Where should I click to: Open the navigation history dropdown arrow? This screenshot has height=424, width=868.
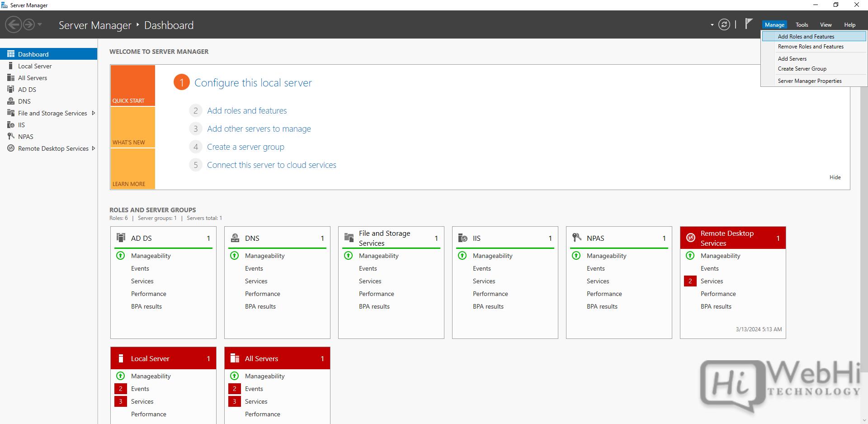click(40, 24)
